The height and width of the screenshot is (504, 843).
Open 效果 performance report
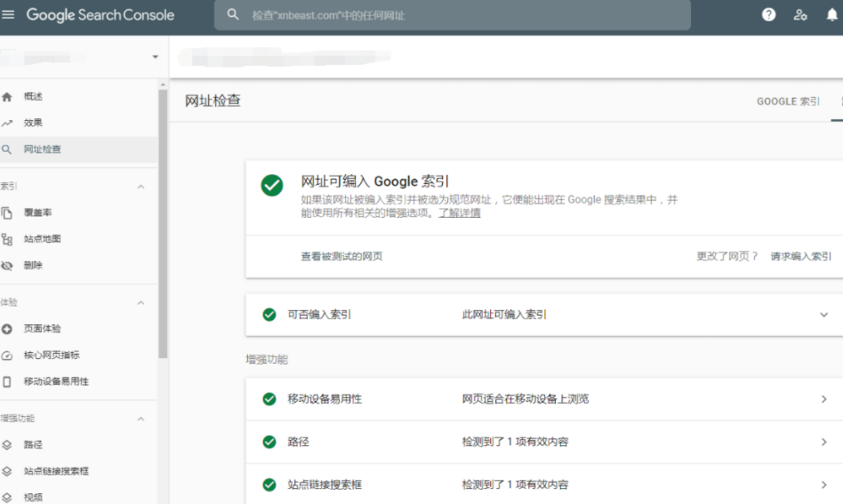point(33,123)
